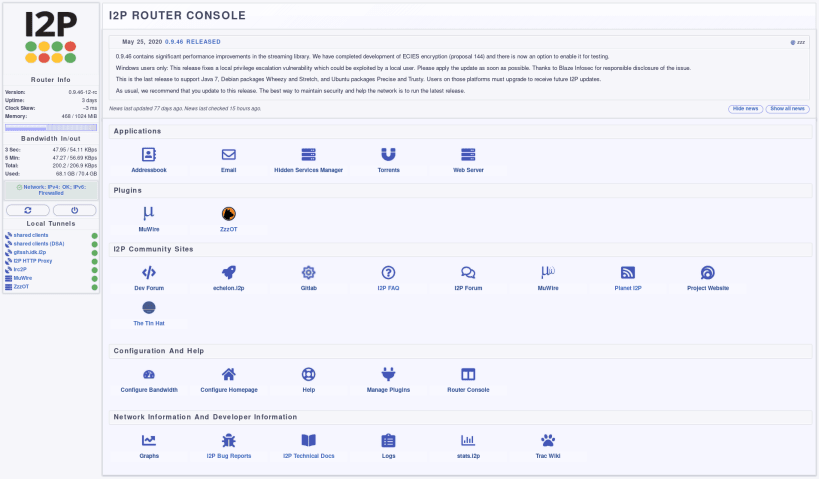Open the ZzzOT plugin icon
Viewport: 819px width, 479px height.
tap(229, 214)
